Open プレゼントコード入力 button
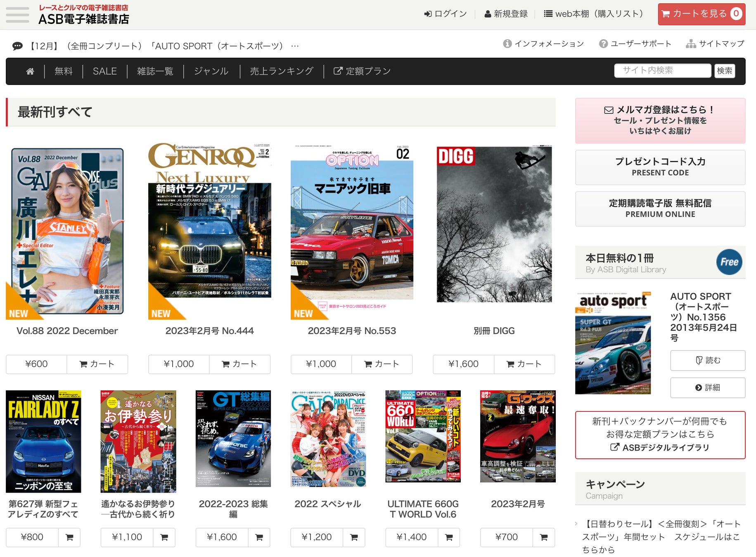 tap(660, 167)
